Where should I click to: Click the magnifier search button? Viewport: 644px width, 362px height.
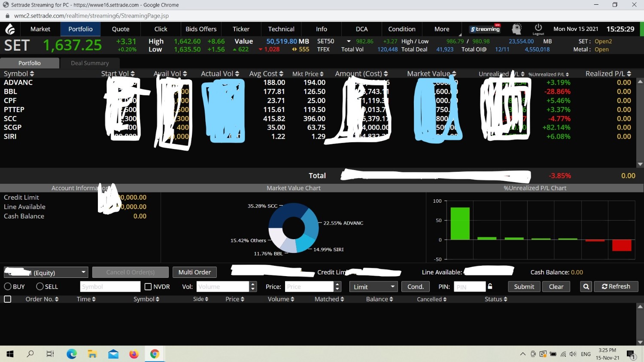click(586, 286)
